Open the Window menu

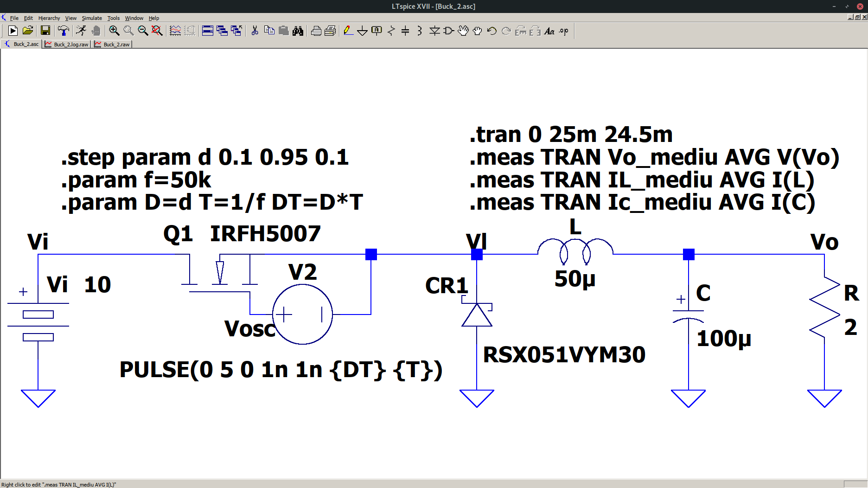click(134, 18)
